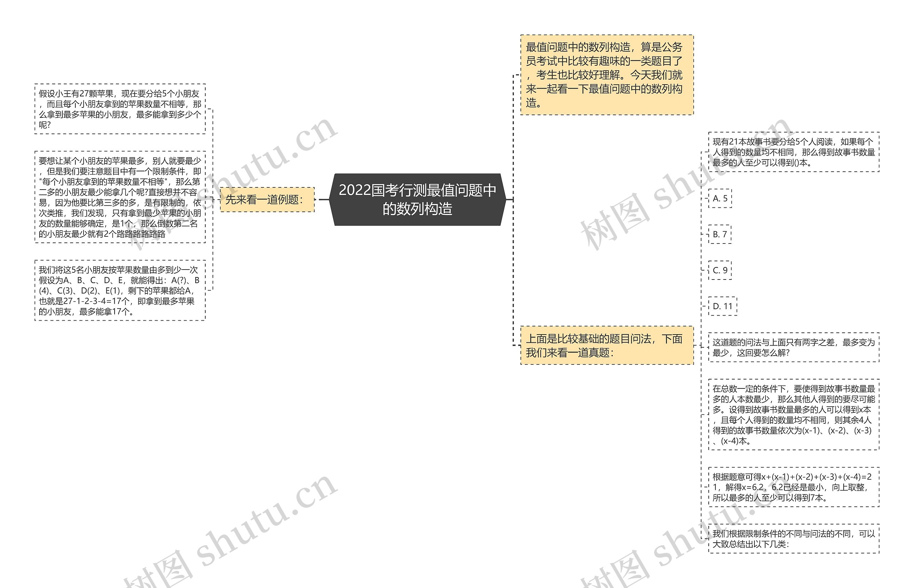Click the node starting '根据题意可得x+(x-1)+(x-2)'
Image resolution: width=914 pixels, height=588 pixels.
[x=794, y=487]
